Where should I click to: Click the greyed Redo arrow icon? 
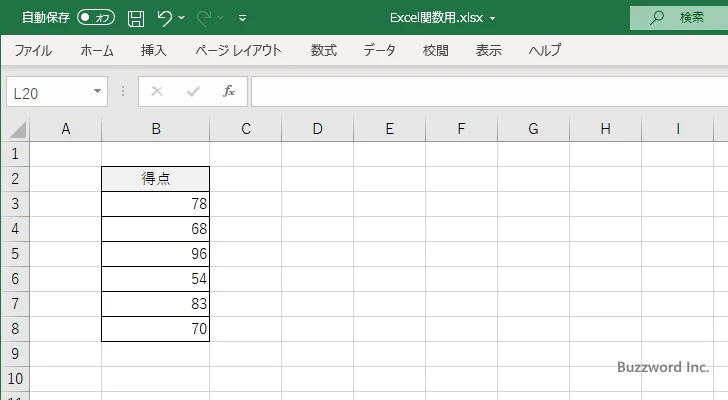coord(203,18)
